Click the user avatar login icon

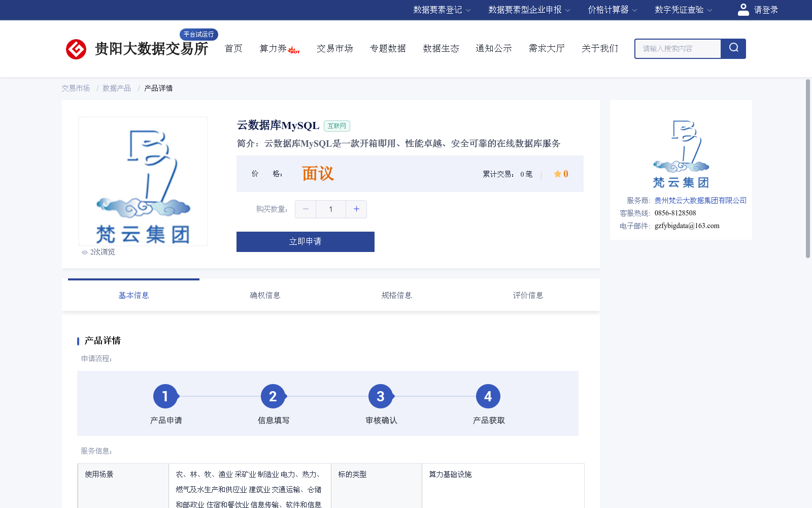click(x=743, y=10)
